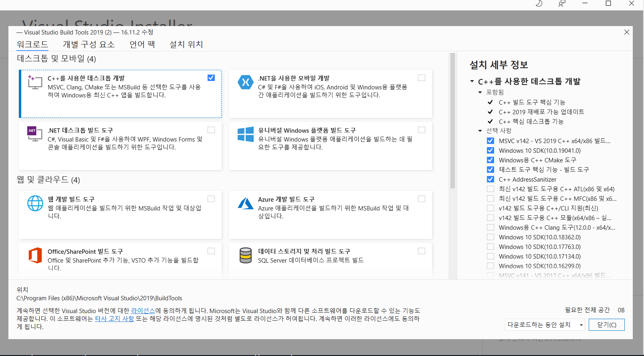Click the 데스크톱 및 모바일 (4) section heading
The width and height of the screenshot is (644, 356).
point(57,59)
